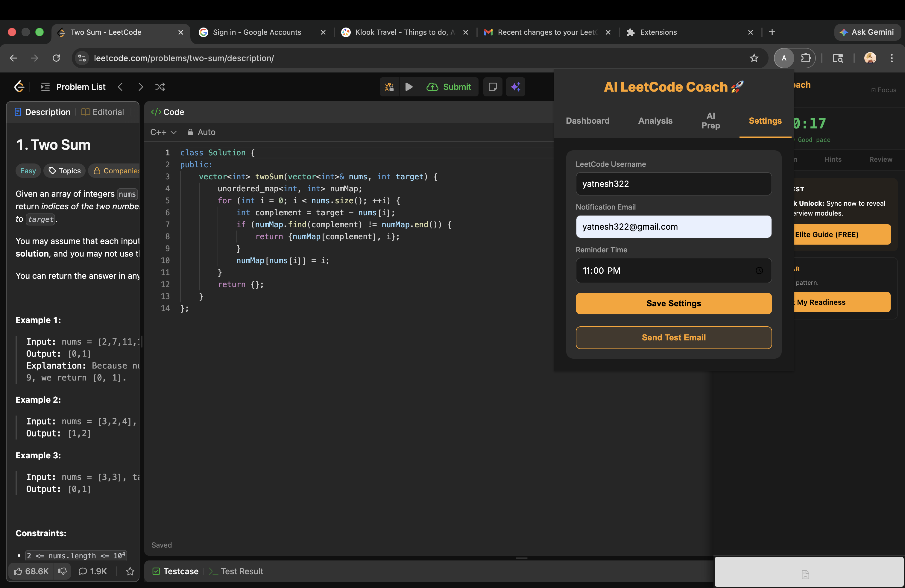Open the clock icon in Reminder Time field
The height and width of the screenshot is (588, 905).
pyautogui.click(x=759, y=270)
